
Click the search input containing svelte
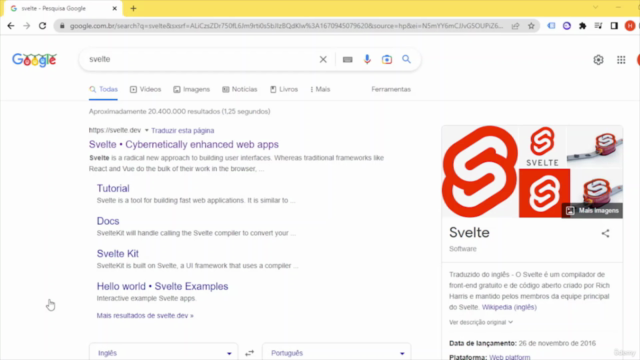(x=200, y=59)
